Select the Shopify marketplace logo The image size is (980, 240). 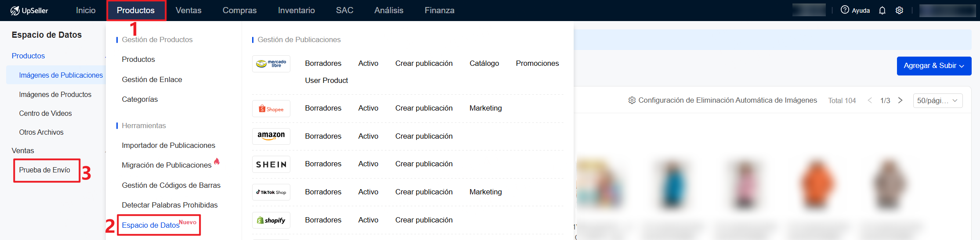[271, 220]
